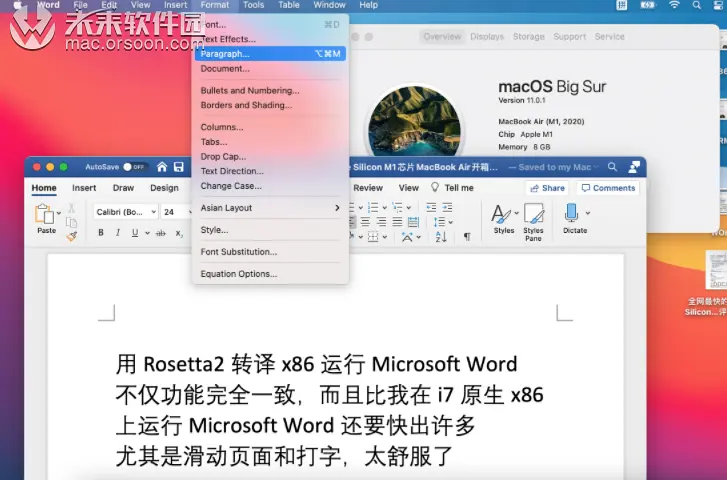This screenshot has height=480, width=727.
Task: Open the Borders dropdown arrow
Action: [384, 237]
